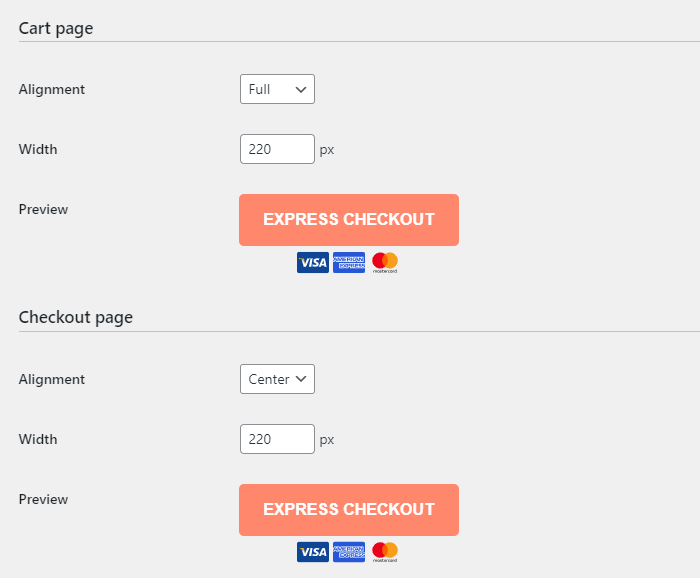Click the chevron arrow of the Full dropdown

[301, 90]
